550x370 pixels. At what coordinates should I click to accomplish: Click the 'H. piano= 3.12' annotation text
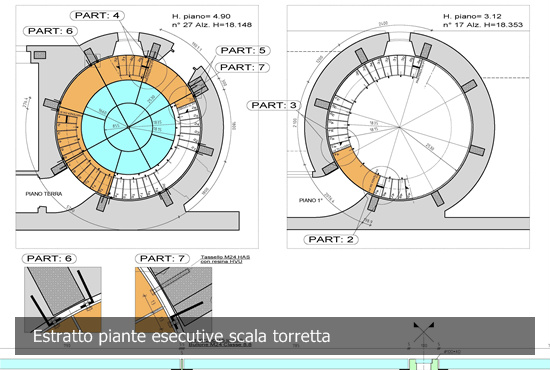click(x=472, y=16)
